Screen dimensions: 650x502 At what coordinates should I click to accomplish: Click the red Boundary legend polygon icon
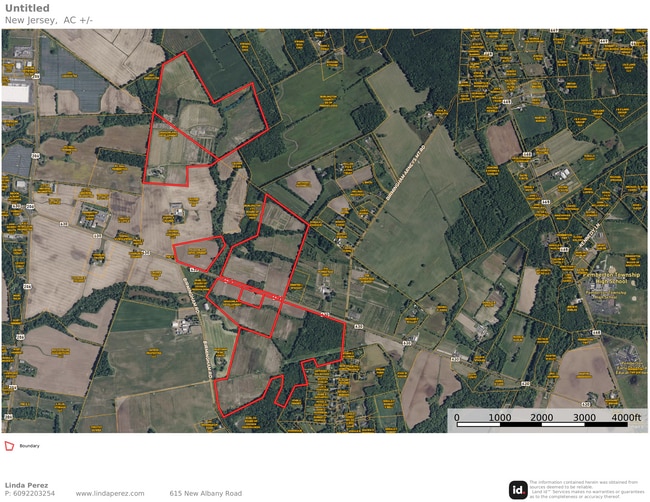9,446
